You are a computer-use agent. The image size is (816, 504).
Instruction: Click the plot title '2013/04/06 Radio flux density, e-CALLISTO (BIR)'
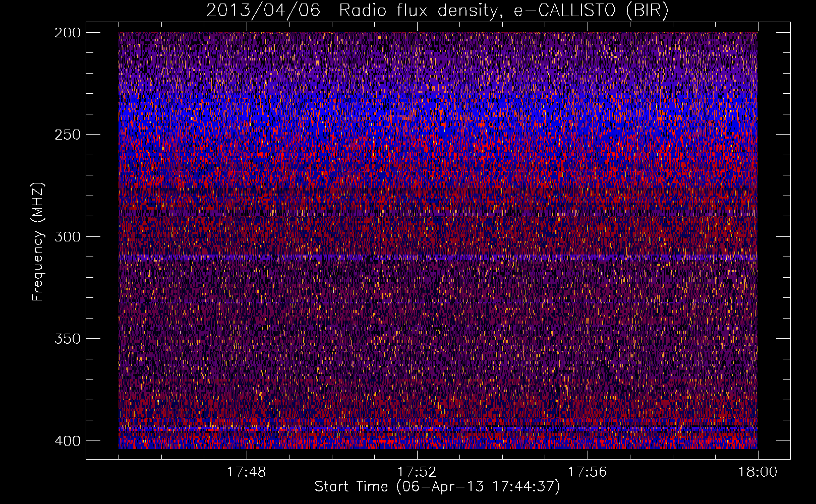437,11
